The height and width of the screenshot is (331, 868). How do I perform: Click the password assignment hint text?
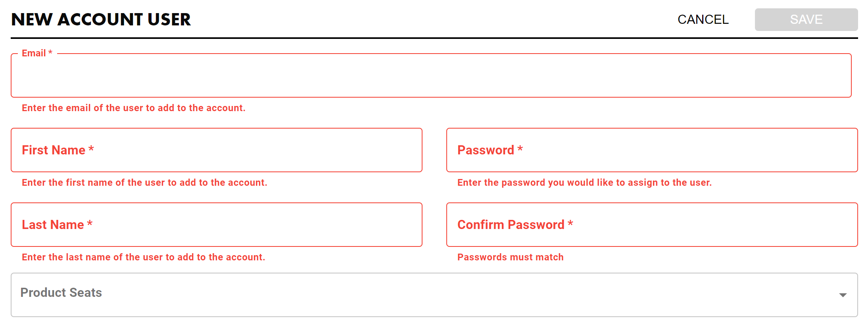pyautogui.click(x=584, y=183)
